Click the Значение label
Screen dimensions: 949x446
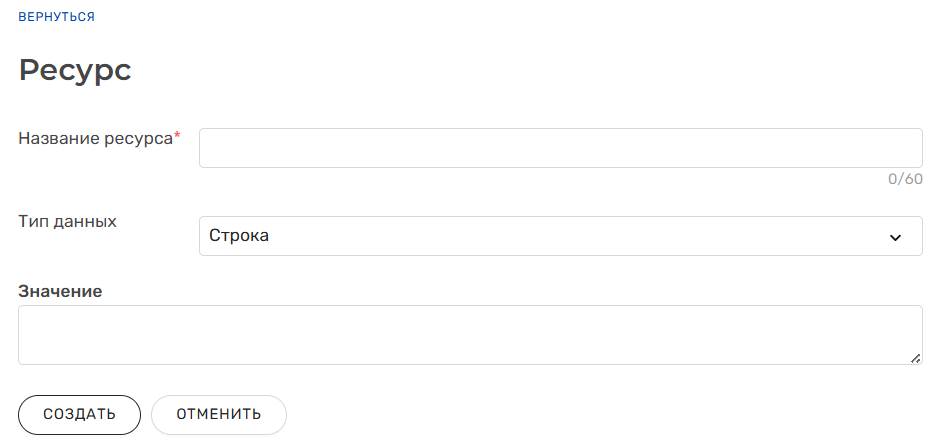pos(60,291)
